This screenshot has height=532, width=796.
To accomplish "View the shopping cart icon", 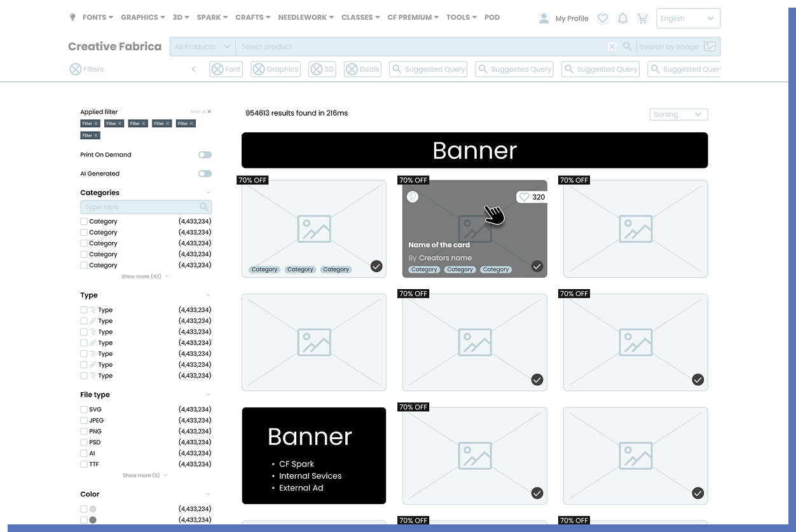I will (x=643, y=18).
